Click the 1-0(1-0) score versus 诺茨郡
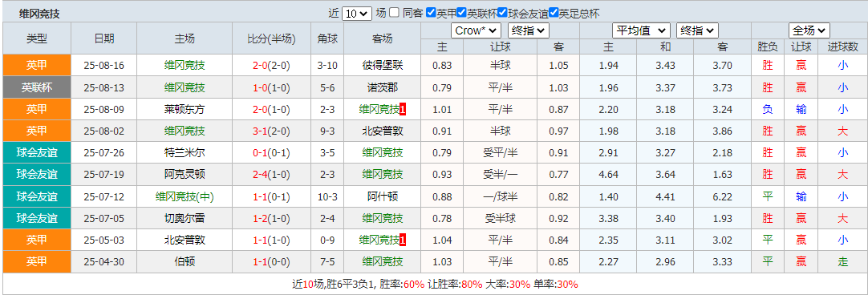The width and height of the screenshot is (868, 295). click(271, 87)
